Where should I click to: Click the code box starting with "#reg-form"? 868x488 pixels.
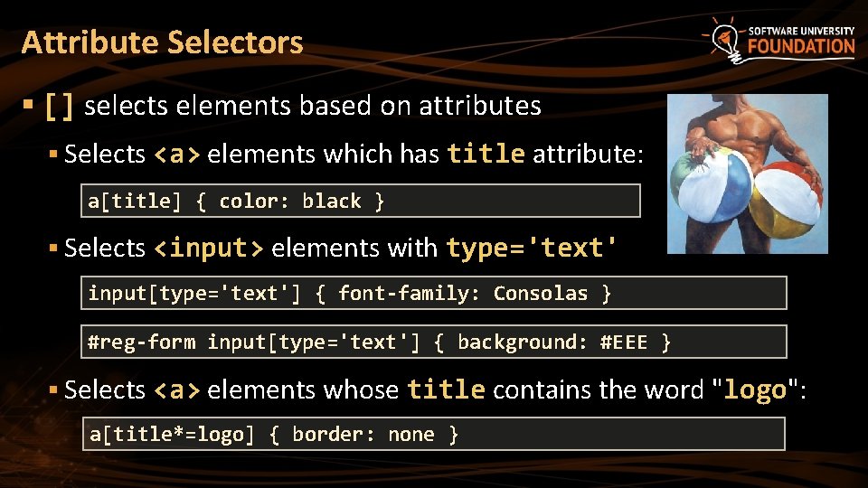[433, 342]
